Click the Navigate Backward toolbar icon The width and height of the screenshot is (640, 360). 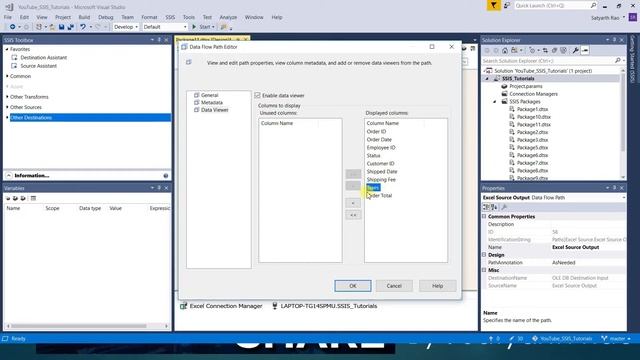(13, 27)
